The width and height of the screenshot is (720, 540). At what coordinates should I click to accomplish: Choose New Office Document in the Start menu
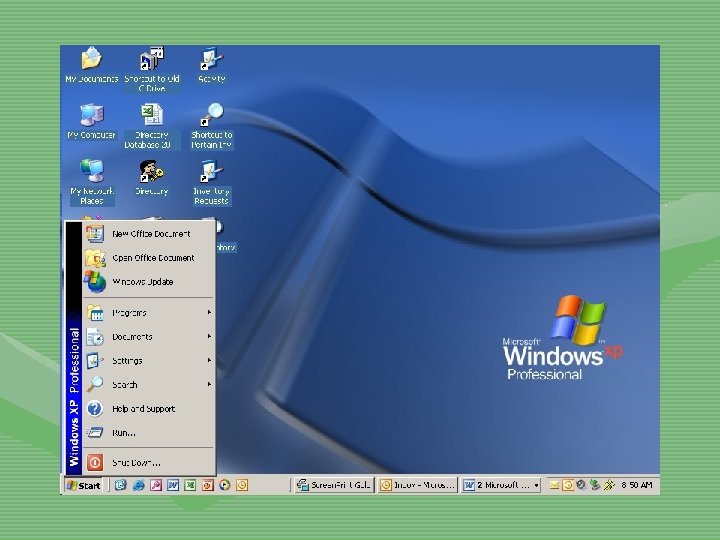[x=149, y=234]
